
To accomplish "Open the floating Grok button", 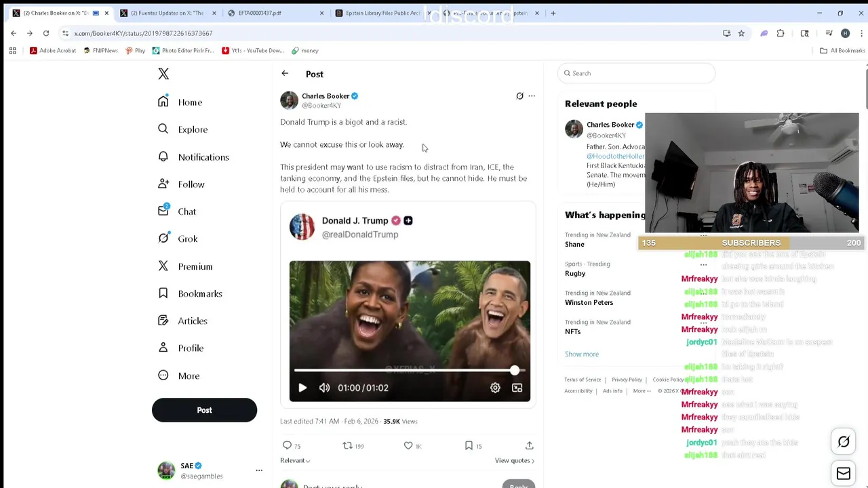I will [844, 442].
